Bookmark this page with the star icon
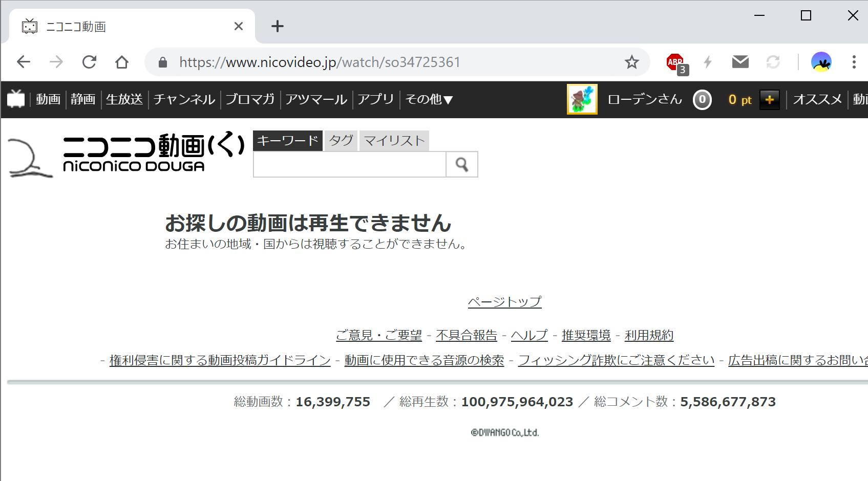 pyautogui.click(x=632, y=62)
